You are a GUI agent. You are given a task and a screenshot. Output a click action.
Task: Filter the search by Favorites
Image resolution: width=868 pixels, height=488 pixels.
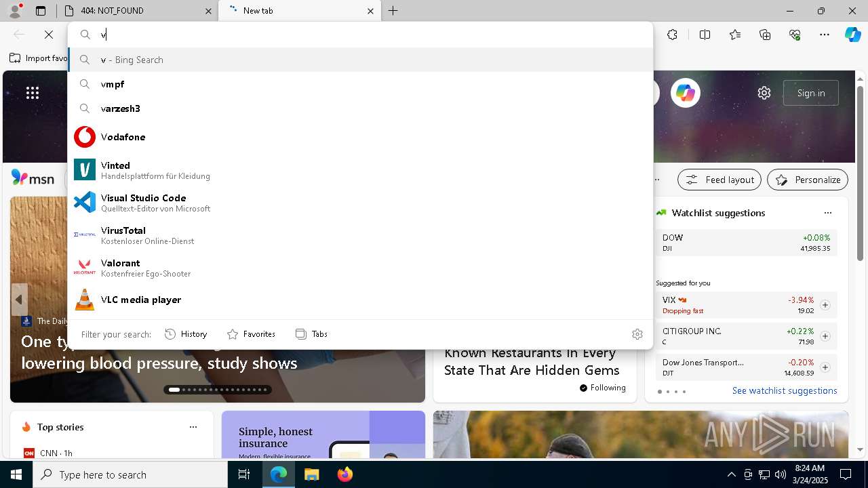(251, 334)
